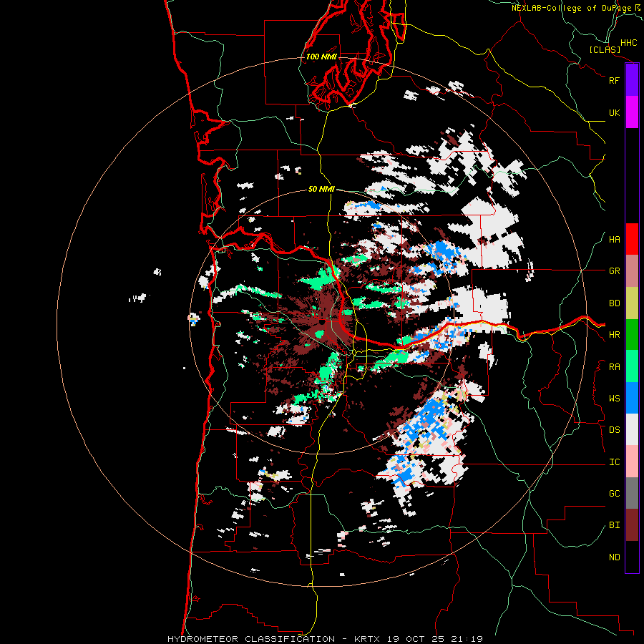Click the magenta UK legend swatch
644x644 pixels.
pos(632,112)
